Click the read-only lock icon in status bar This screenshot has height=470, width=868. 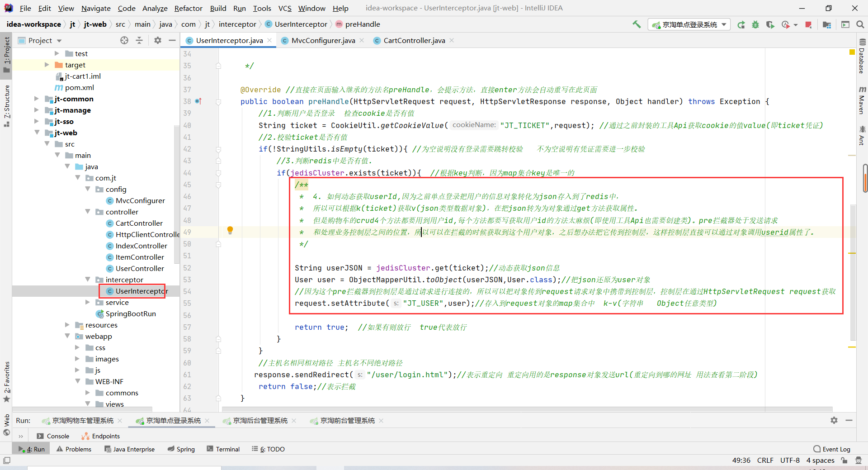click(x=844, y=461)
